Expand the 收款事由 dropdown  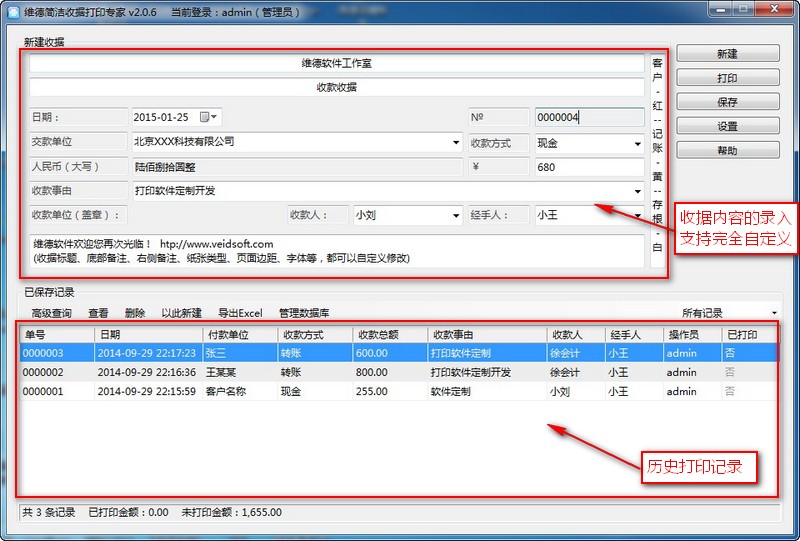click(x=637, y=191)
